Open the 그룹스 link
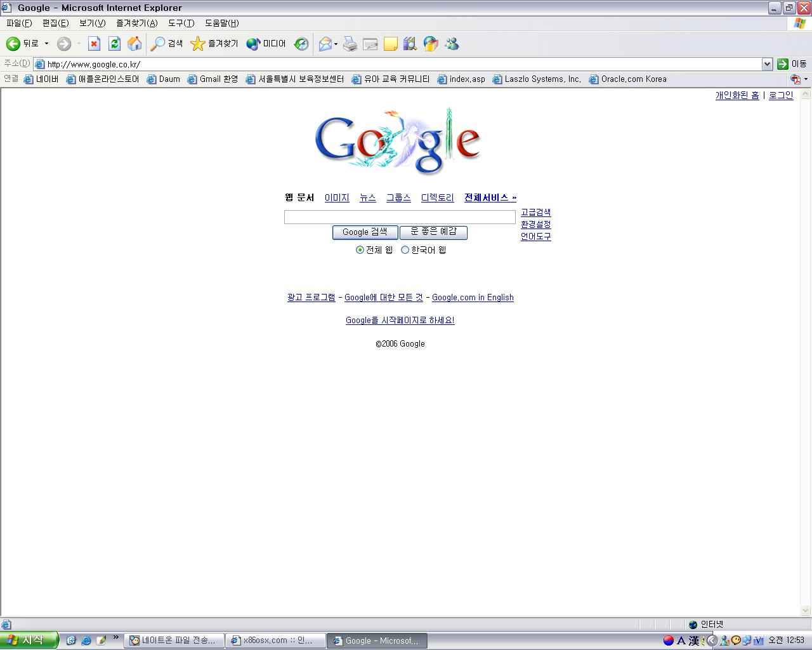812x650 pixels. pos(398,198)
